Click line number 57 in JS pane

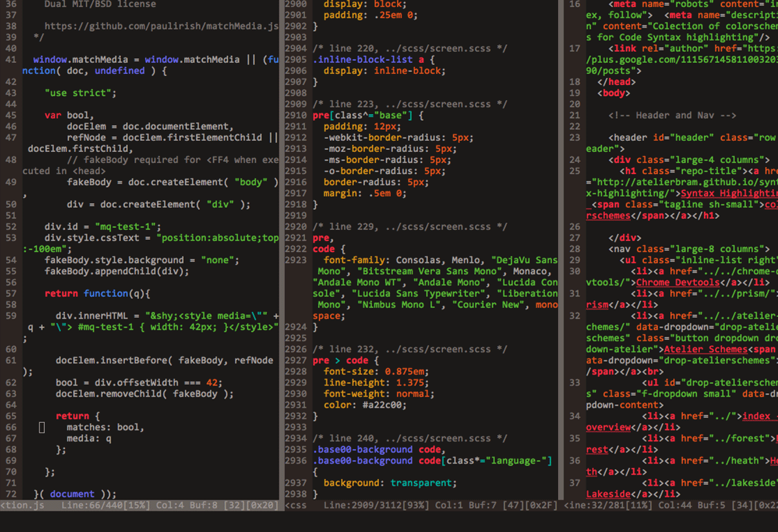tap(11, 294)
